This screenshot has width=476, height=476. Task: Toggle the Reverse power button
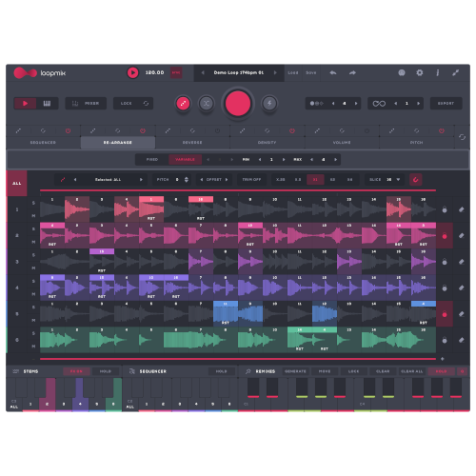tap(217, 130)
